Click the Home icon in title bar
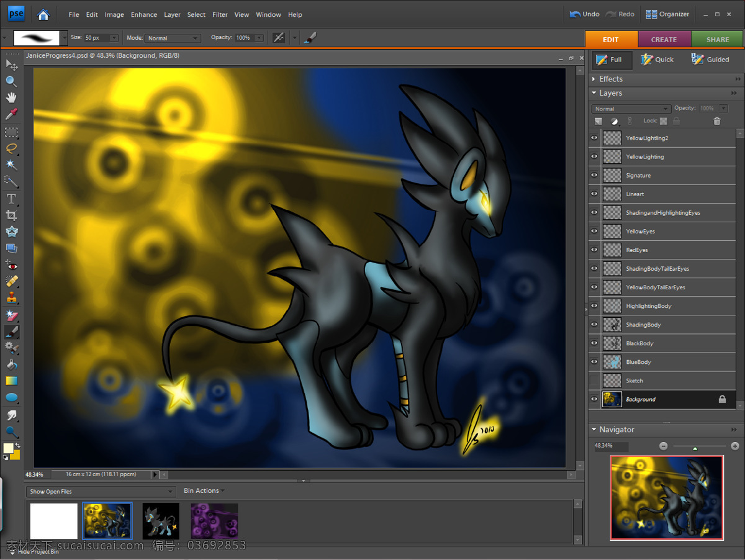 point(43,14)
